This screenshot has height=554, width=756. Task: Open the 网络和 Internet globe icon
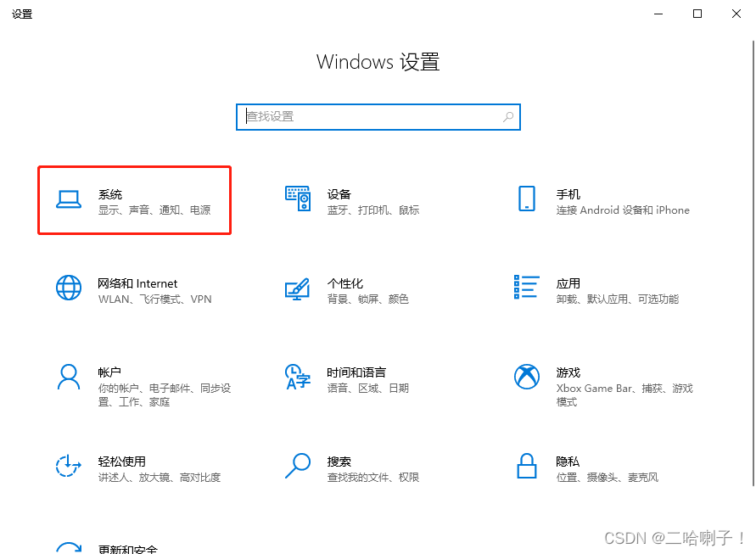69,288
